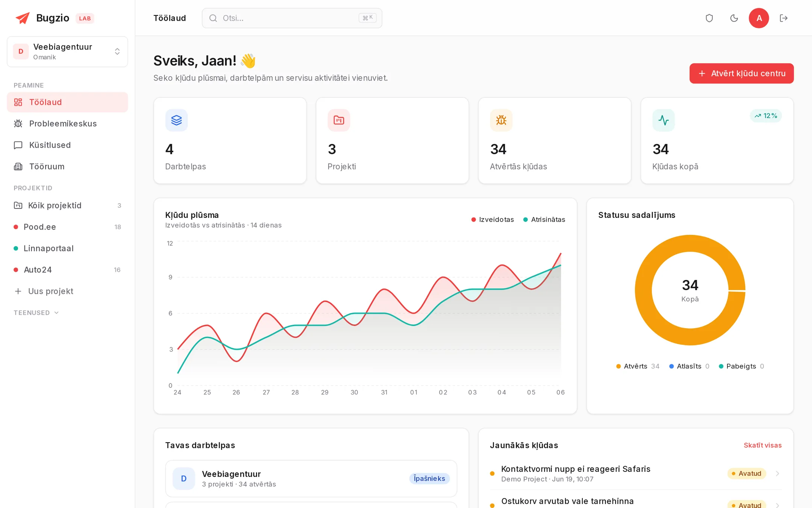This screenshot has width=812, height=508.
Task: Click the activity pulse icon on Kļūdas kopā card
Action: point(664,120)
